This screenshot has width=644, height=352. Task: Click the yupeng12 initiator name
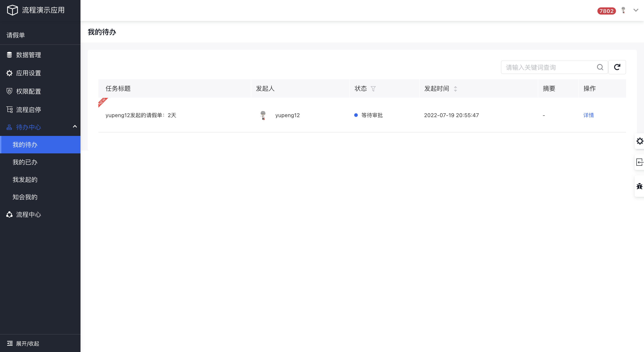[x=288, y=115]
